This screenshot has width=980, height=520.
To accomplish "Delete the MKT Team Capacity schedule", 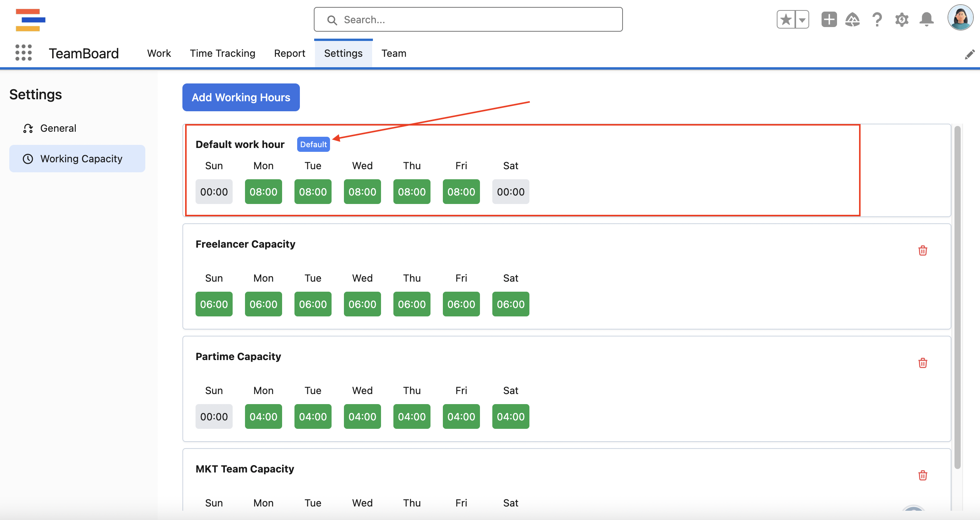I will (922, 476).
